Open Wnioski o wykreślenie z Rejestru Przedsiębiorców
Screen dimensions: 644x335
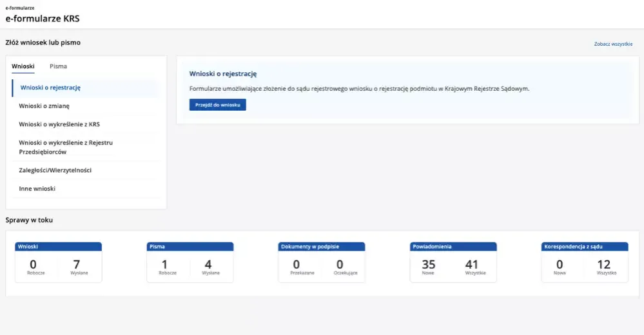[x=66, y=147]
